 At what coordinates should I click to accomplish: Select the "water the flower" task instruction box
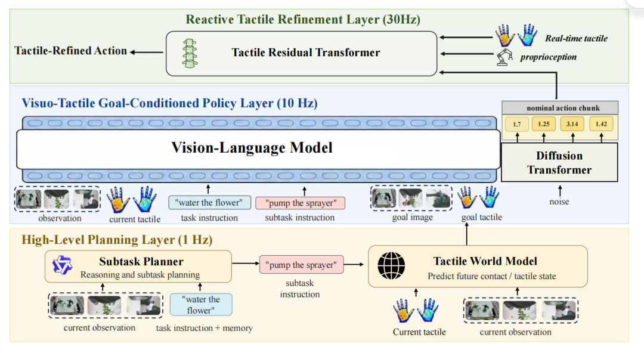coord(209,203)
